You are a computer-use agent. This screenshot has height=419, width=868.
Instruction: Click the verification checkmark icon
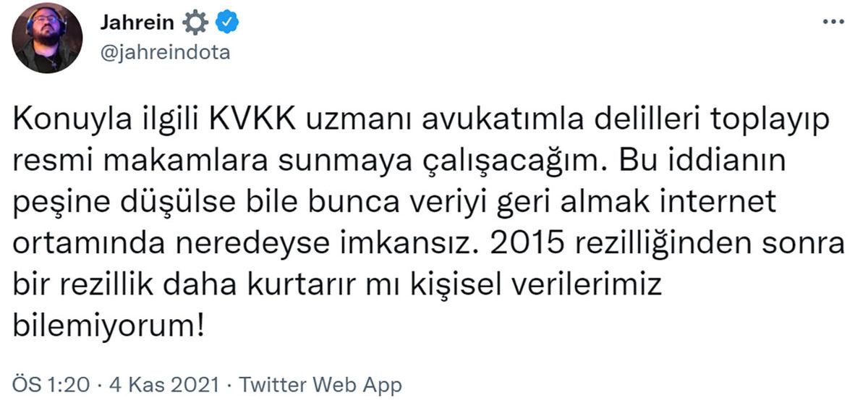(x=226, y=21)
